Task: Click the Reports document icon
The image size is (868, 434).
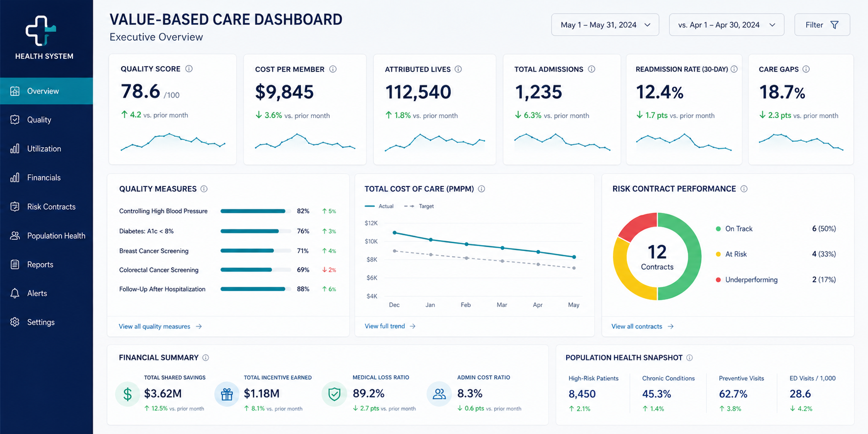Action: tap(15, 265)
